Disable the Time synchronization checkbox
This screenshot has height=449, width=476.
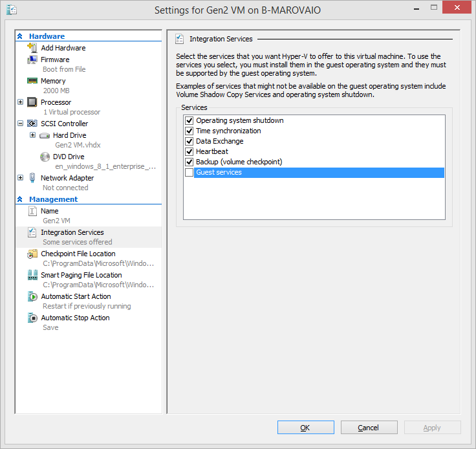[x=189, y=131]
